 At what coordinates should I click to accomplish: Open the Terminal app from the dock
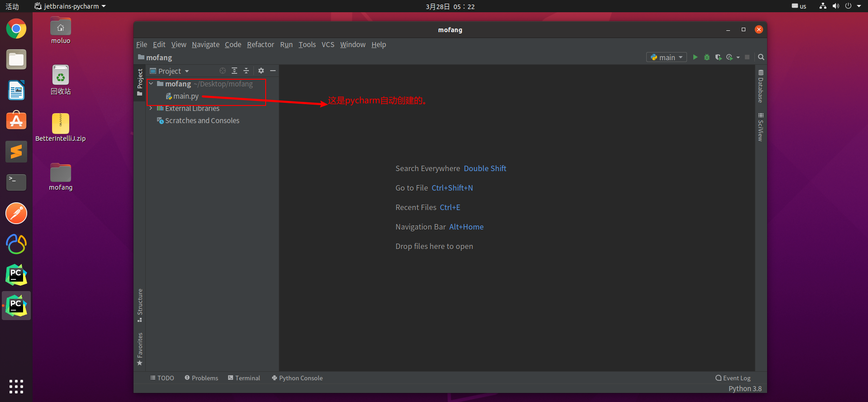coord(16,182)
